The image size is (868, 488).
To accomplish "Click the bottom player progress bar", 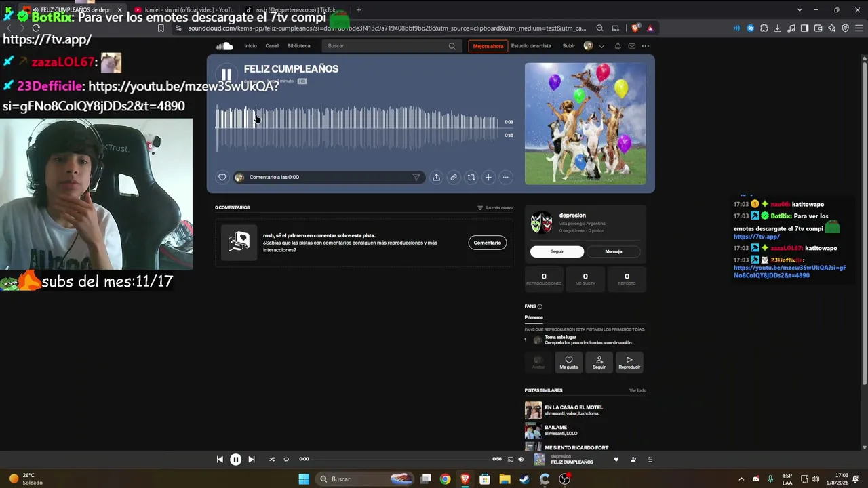I will (401, 460).
